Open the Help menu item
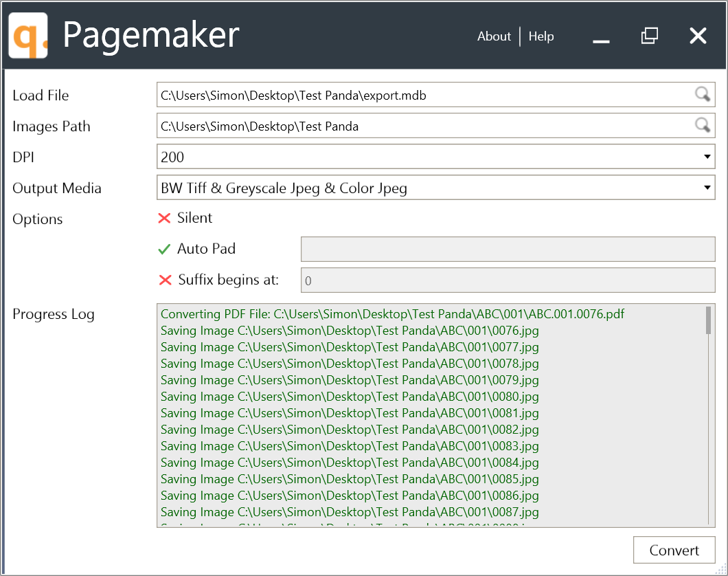The width and height of the screenshot is (728, 576). click(541, 36)
